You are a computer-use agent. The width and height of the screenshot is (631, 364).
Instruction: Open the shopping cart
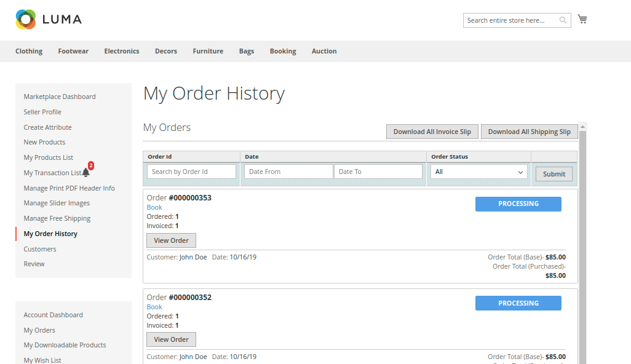[582, 19]
